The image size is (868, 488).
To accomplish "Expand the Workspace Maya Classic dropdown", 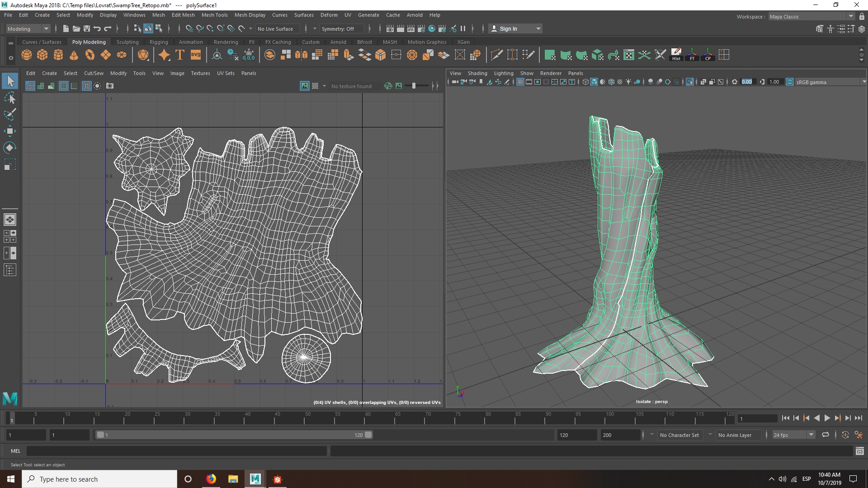I will [851, 16].
